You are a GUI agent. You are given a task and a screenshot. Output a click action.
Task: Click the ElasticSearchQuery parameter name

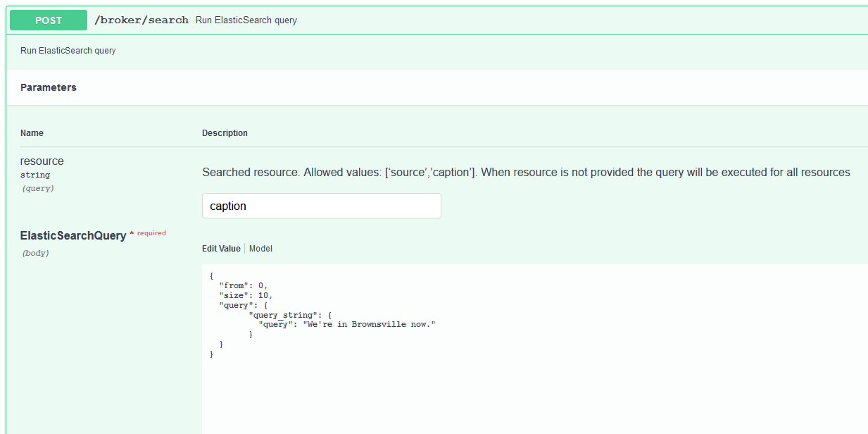75,235
